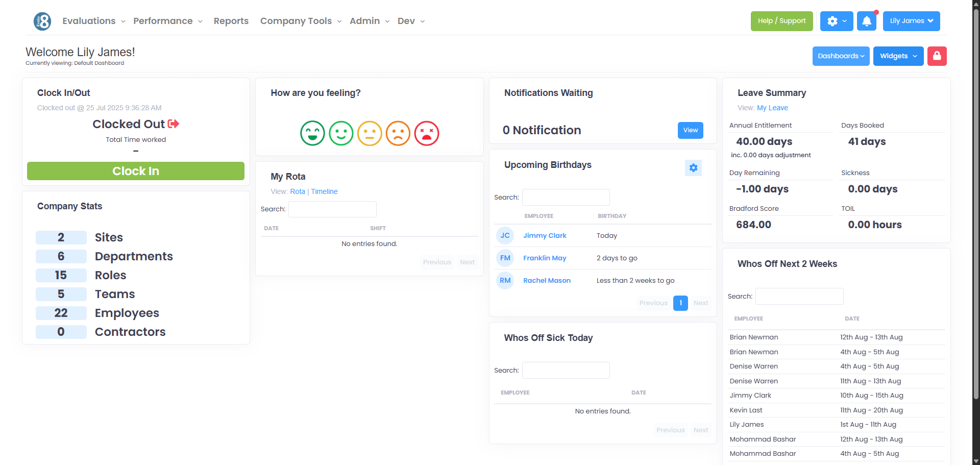980x465 pixels.
Task: Click the JC avatar for Jimmy Clark
Action: point(505,235)
